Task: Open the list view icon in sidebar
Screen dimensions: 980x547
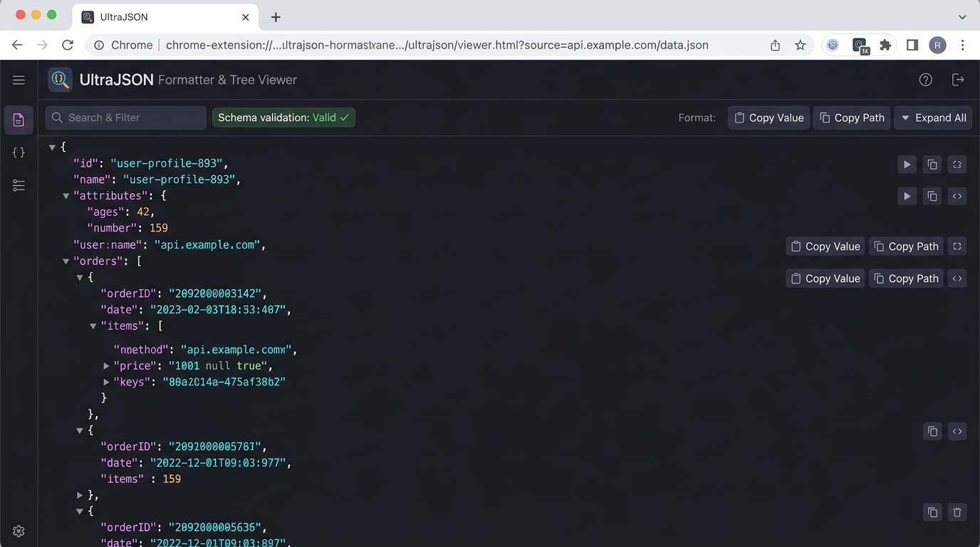Action: tap(19, 185)
